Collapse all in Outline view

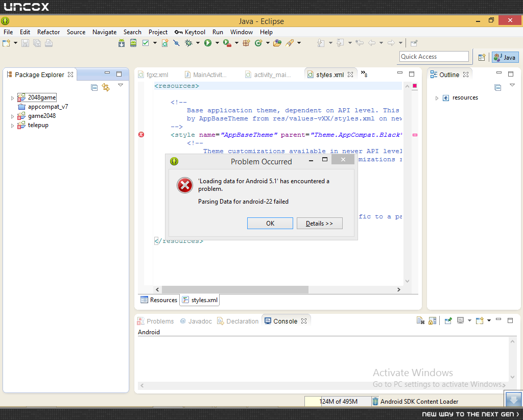pos(497,88)
